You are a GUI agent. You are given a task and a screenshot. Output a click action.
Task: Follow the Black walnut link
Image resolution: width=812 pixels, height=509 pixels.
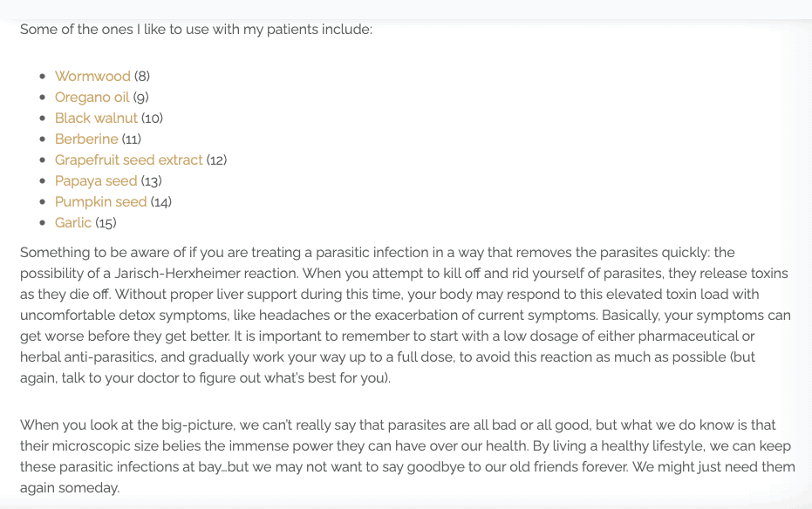click(x=96, y=119)
